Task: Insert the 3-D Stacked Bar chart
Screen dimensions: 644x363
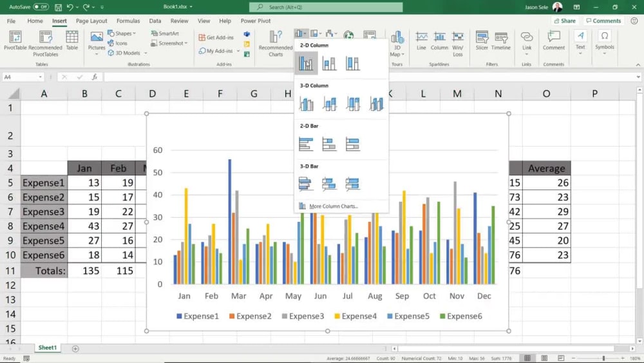Action: pos(329,184)
